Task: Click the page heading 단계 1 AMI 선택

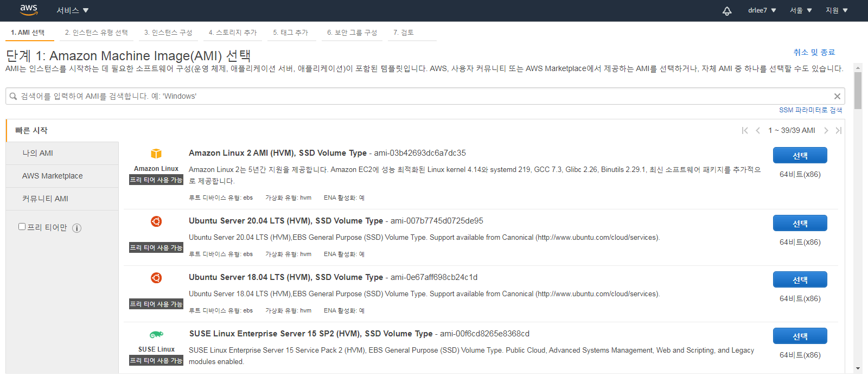Action: click(128, 56)
